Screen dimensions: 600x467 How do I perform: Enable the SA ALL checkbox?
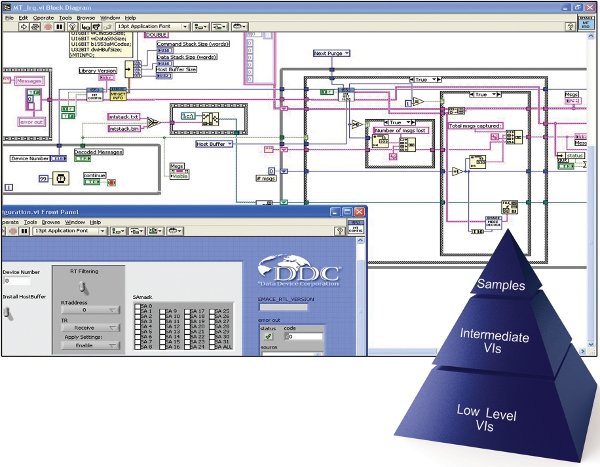click(210, 347)
